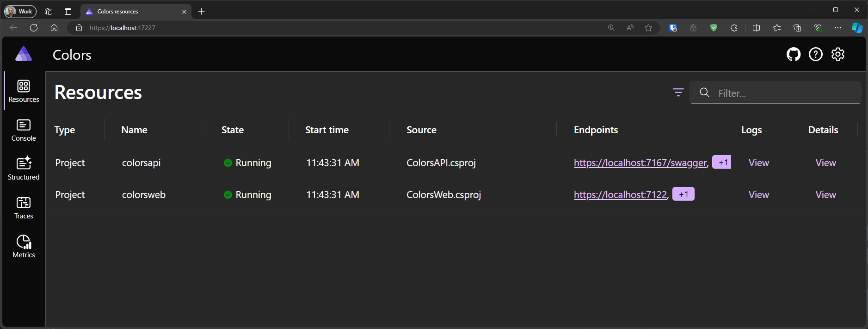Navigate to the Metrics page
868x329 pixels.
(24, 247)
